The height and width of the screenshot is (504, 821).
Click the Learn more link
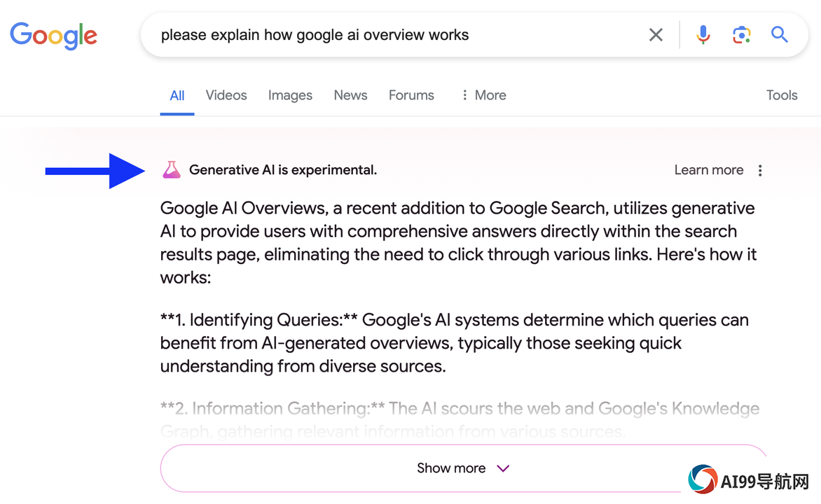(708, 170)
